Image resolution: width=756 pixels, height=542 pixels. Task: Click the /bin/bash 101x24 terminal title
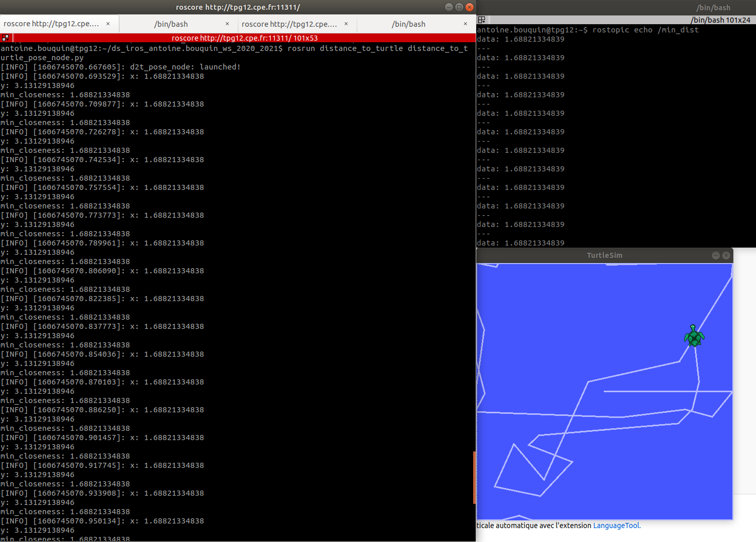click(721, 20)
